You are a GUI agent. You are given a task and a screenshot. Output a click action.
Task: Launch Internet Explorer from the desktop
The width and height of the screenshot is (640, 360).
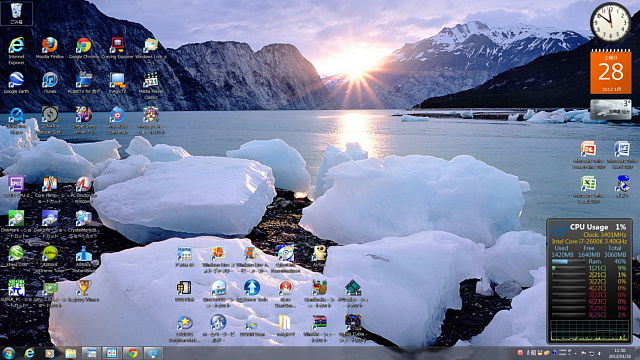(16, 50)
